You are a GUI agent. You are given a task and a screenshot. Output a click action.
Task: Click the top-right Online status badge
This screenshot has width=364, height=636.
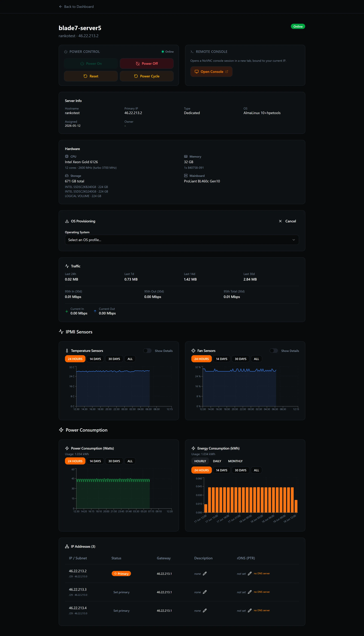tap(298, 27)
